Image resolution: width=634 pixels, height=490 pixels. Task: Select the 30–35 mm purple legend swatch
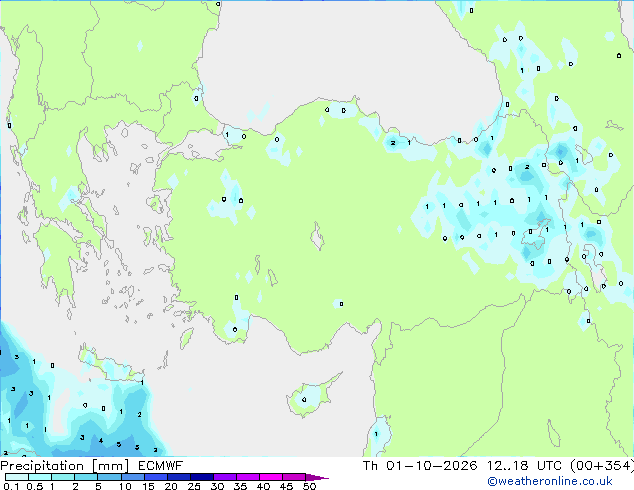pos(225,477)
